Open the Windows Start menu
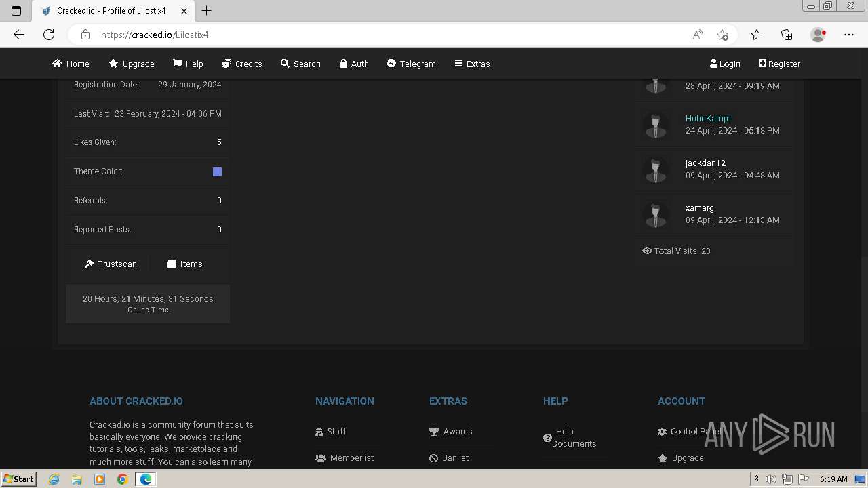This screenshot has width=868, height=488. [18, 479]
